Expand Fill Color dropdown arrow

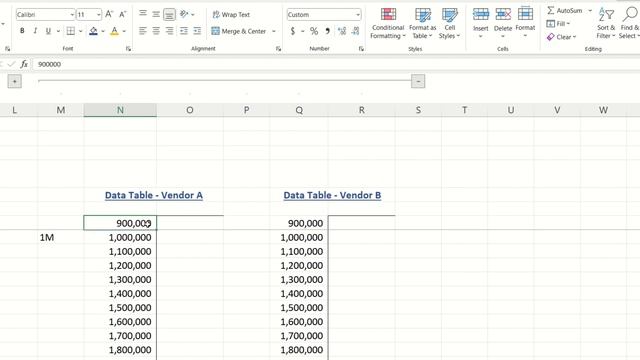(103, 31)
